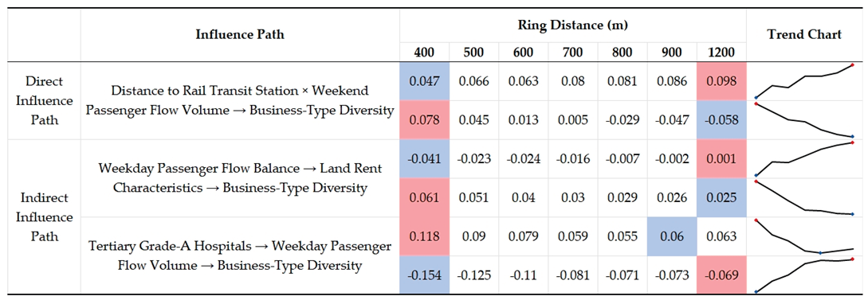The width and height of the screenshot is (868, 300).
Task: Click the red cell with value 0.098
Action: [x=722, y=81]
